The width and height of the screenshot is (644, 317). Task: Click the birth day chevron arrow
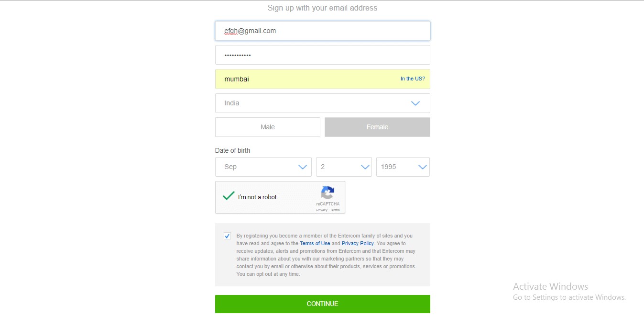pyautogui.click(x=365, y=167)
